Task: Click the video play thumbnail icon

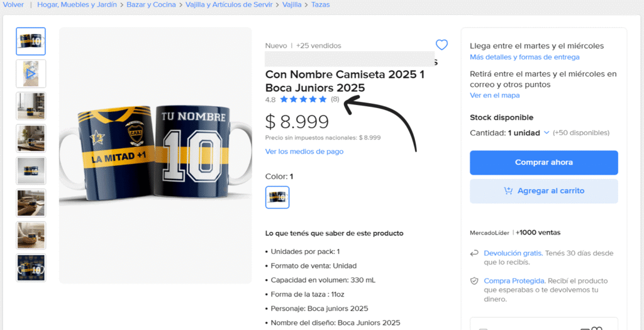Action: (31, 74)
